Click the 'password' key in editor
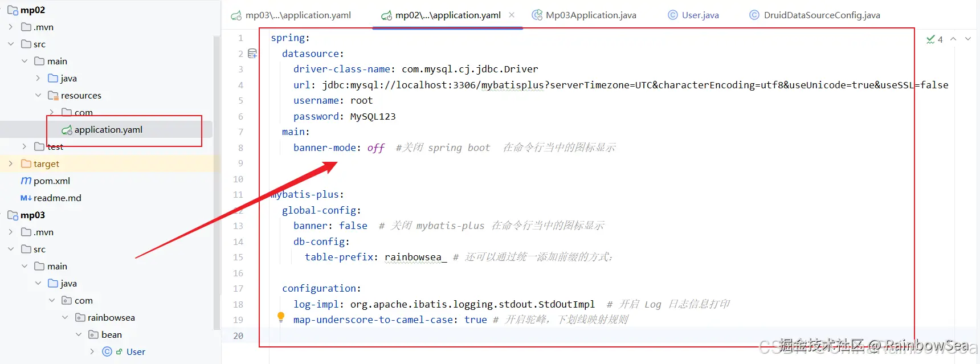This screenshot has width=980, height=364. [x=316, y=116]
